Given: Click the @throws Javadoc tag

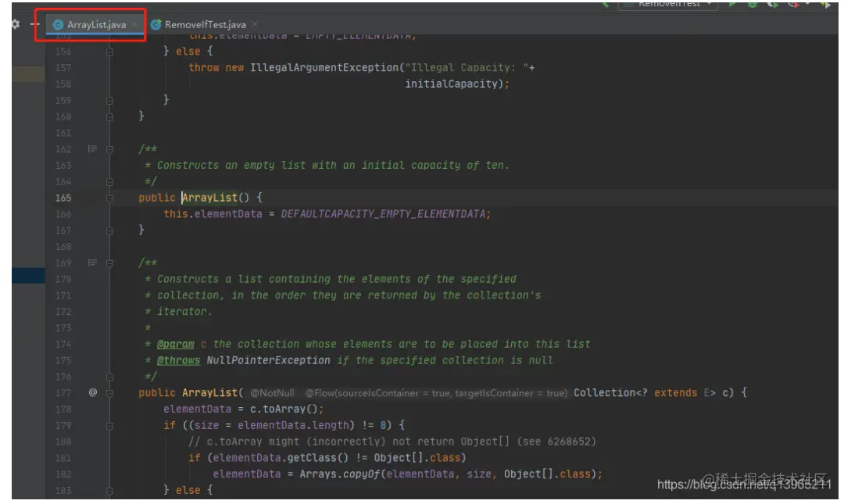Looking at the screenshot, I should click(x=178, y=360).
